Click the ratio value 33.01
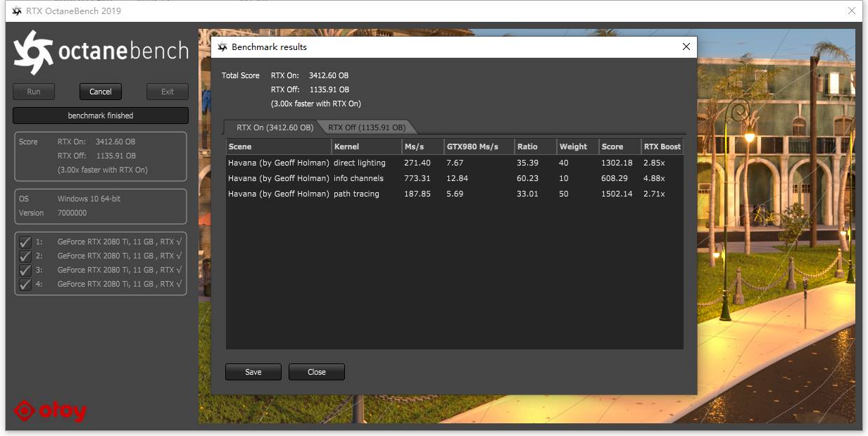Image resolution: width=868 pixels, height=436 pixels. coord(527,194)
